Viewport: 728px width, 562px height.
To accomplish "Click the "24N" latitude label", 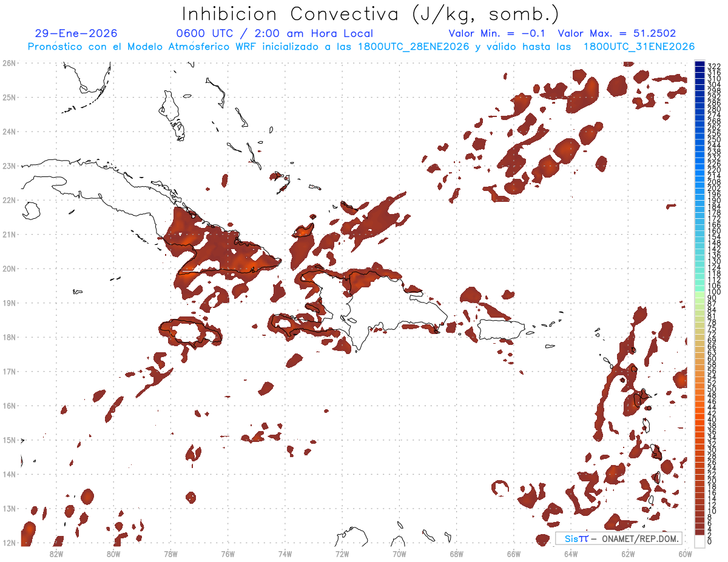I will pos(9,132).
